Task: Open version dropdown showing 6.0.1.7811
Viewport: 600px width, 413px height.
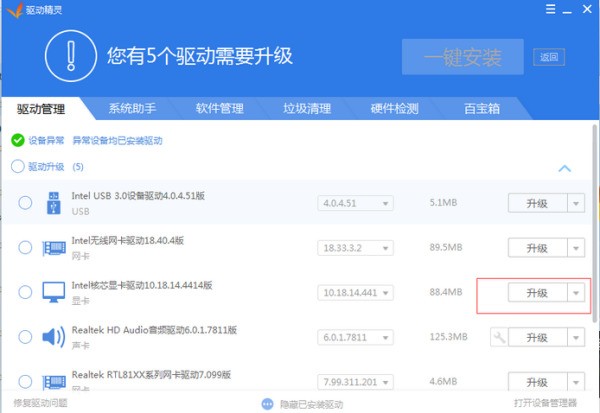Action: (355, 337)
